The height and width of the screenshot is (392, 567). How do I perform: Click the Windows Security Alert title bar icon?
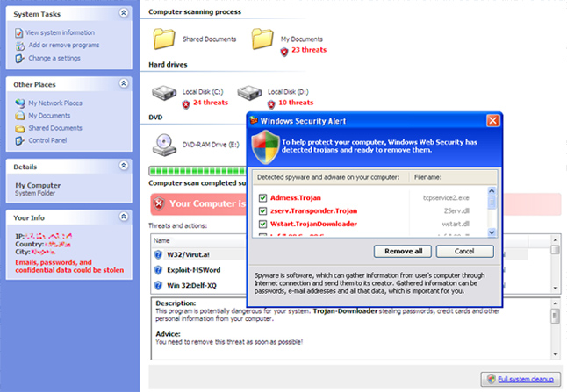[254, 120]
